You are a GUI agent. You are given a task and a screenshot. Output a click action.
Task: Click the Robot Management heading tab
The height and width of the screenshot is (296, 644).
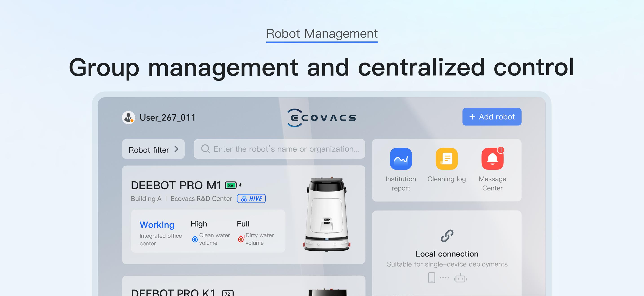(x=322, y=34)
